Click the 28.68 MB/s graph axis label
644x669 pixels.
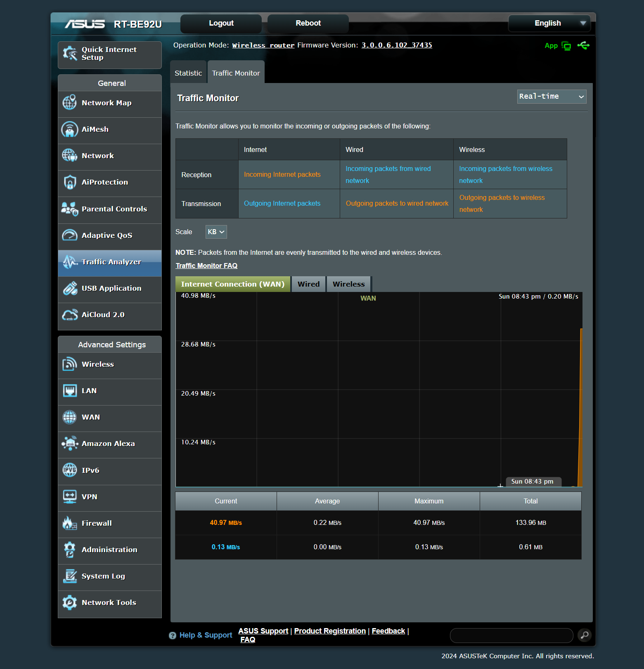[198, 344]
